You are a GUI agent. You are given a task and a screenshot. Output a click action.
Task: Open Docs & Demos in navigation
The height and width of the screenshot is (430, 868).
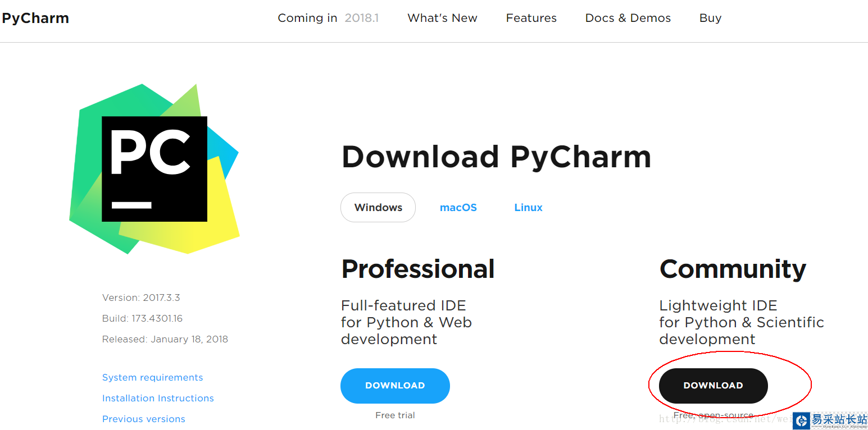coord(628,18)
